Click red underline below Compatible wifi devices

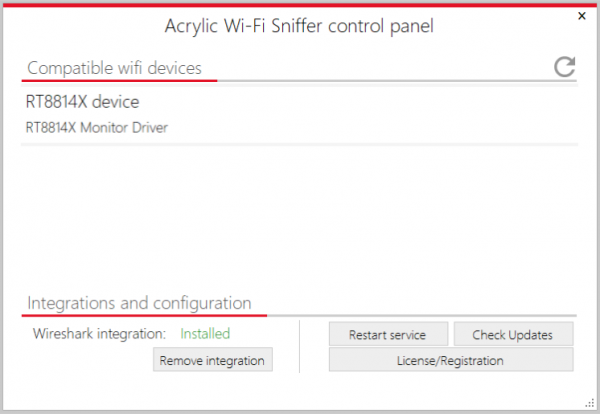coord(118,81)
